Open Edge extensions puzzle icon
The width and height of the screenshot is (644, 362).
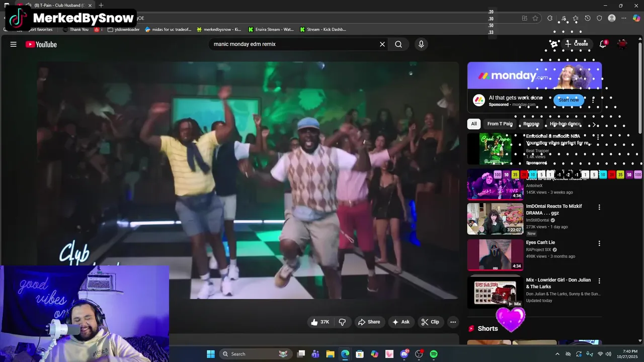click(x=550, y=18)
